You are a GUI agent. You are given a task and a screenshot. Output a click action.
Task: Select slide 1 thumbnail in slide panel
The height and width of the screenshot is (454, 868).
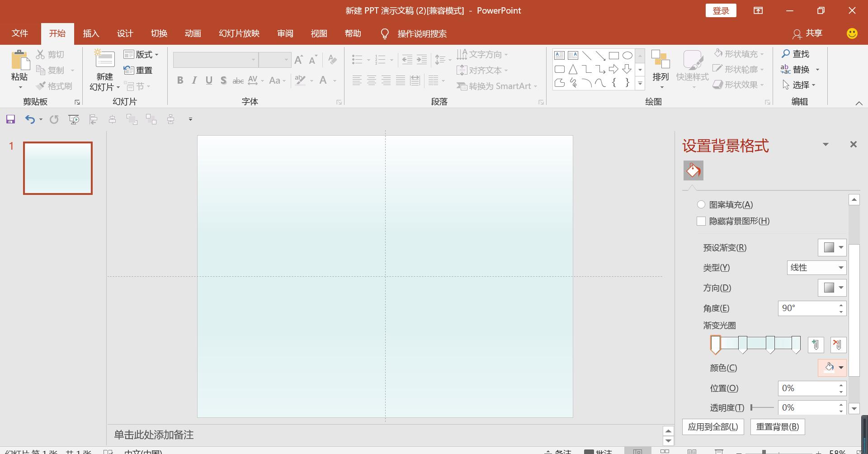[x=57, y=168]
